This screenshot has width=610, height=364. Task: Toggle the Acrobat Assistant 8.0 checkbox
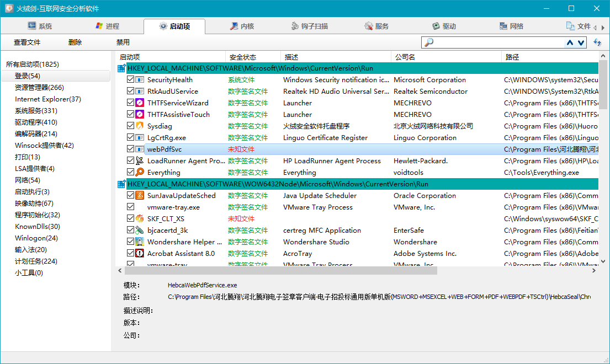131,253
